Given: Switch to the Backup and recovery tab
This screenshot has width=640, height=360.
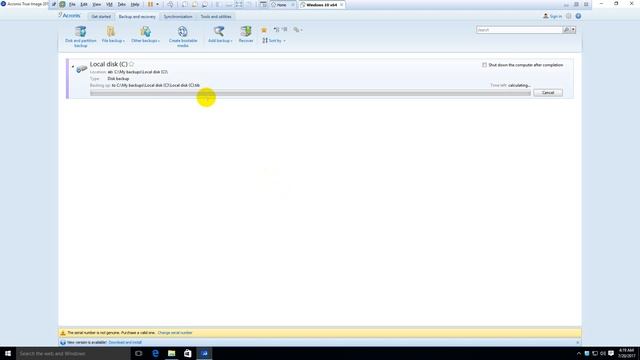Looking at the screenshot, I should 137,17.
